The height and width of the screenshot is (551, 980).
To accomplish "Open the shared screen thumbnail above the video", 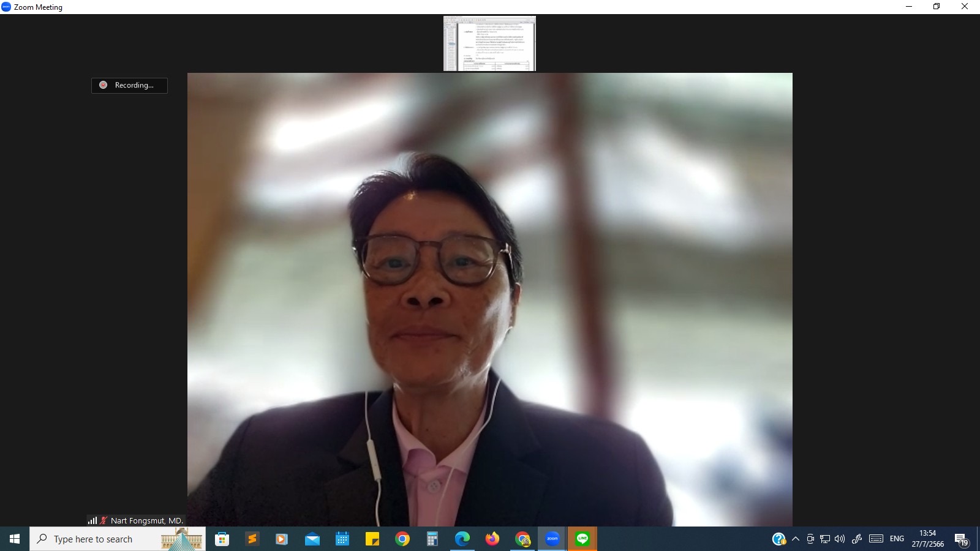I will pos(489,43).
